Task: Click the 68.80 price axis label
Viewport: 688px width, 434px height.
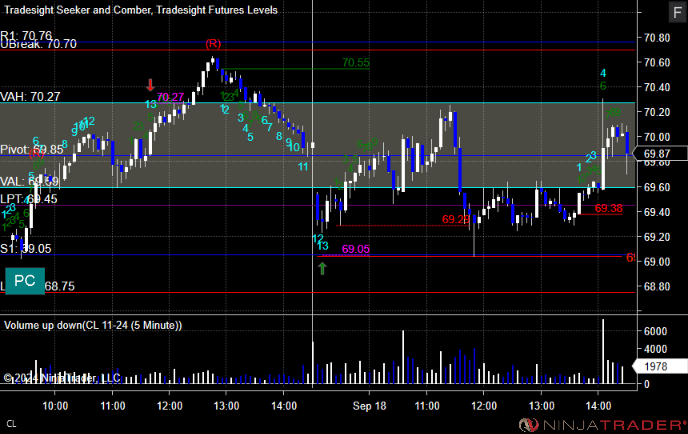Action: 657,287
